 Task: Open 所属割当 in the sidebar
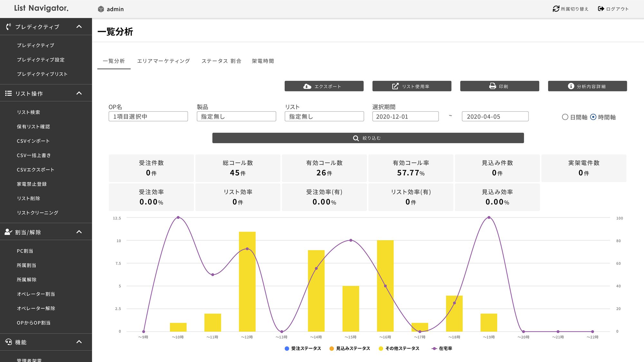pos(26,265)
